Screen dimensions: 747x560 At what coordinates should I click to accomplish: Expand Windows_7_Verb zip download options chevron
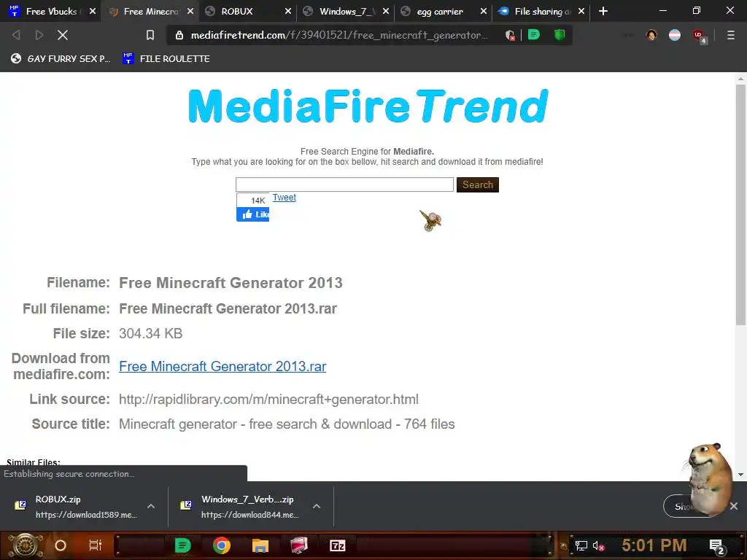pos(317,506)
